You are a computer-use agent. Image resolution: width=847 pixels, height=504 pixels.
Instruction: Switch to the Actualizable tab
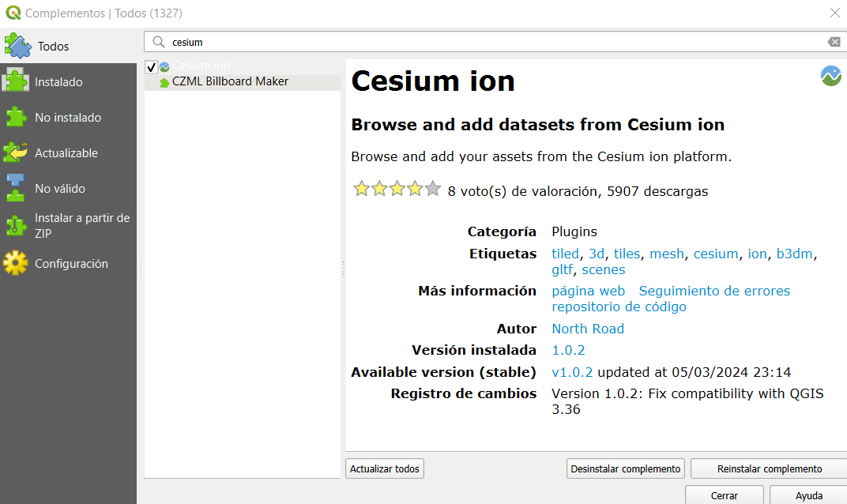pos(68,153)
